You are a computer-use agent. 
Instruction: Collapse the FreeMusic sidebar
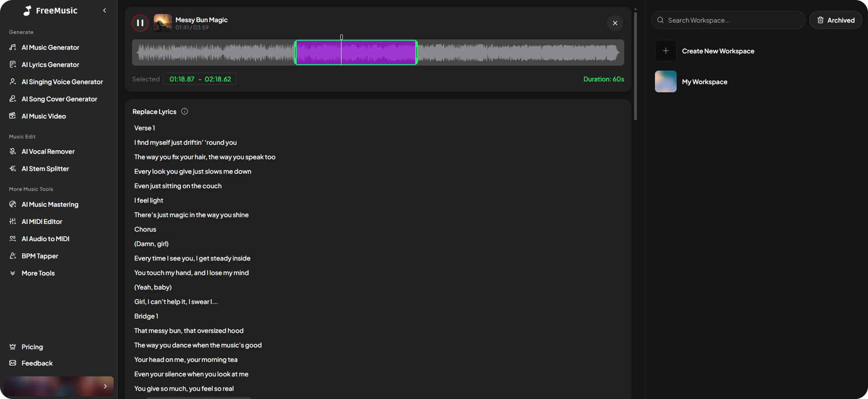tap(104, 10)
